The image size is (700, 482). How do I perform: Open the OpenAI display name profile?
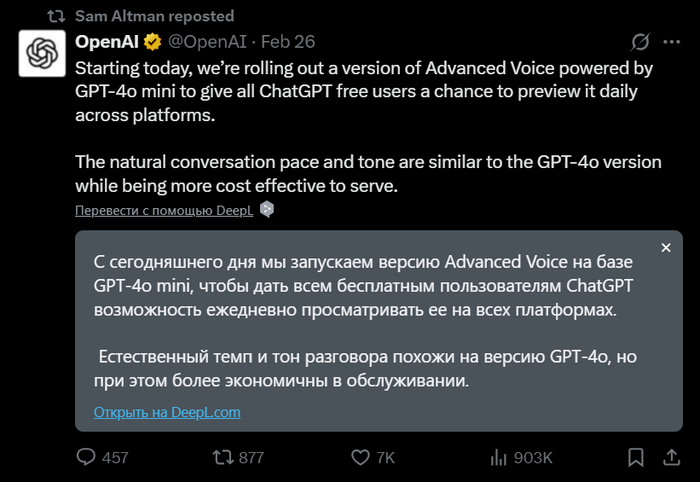tap(107, 42)
